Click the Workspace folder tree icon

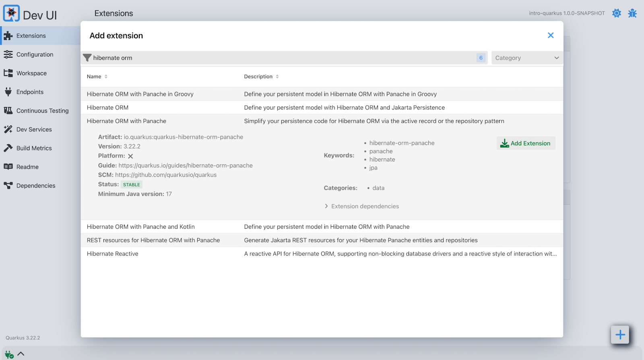pos(8,73)
